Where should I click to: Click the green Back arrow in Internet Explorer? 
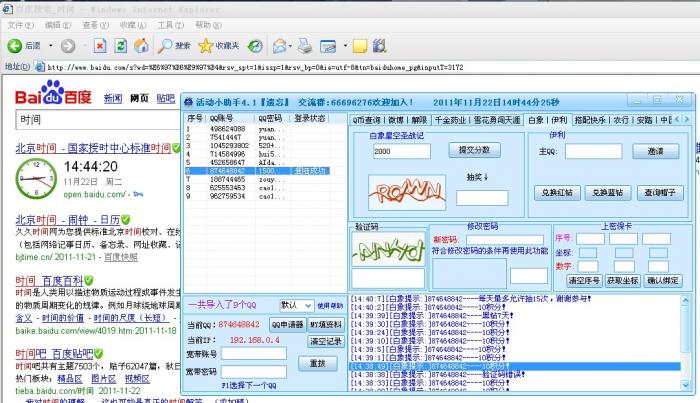[x=15, y=46]
